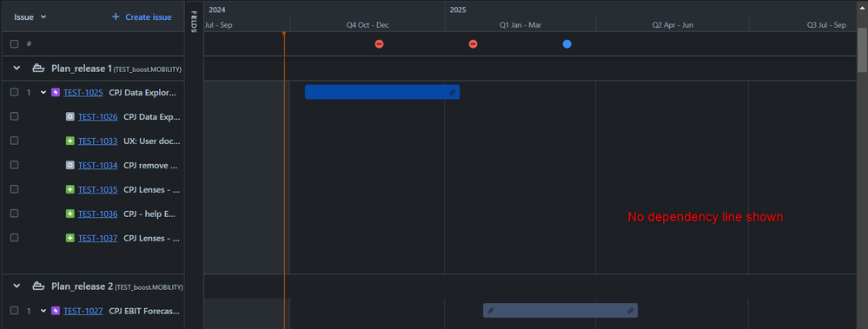Viewport: 868px width, 329px height.
Task: Click the story icon of TEST-1037
Action: [70, 239]
